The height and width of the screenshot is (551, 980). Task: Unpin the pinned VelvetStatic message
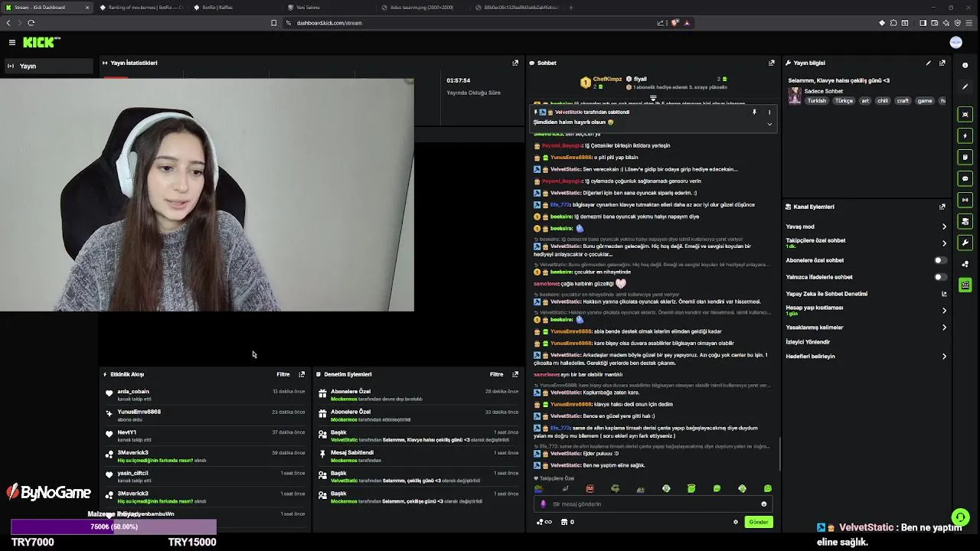tap(754, 112)
